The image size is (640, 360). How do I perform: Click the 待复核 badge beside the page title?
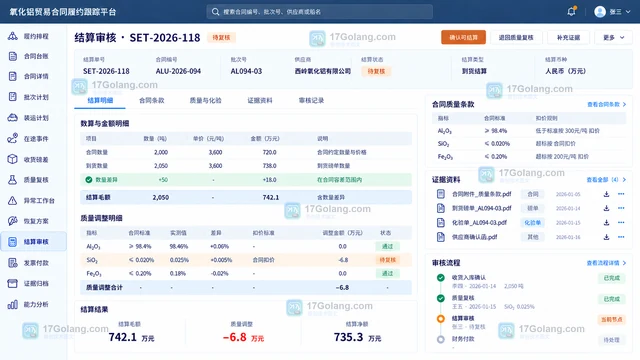(221, 38)
